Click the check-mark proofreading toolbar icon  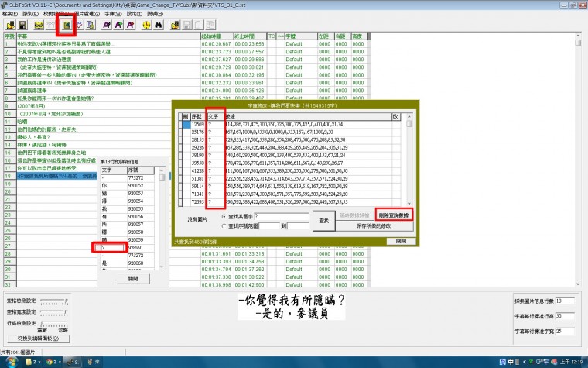(x=79, y=25)
